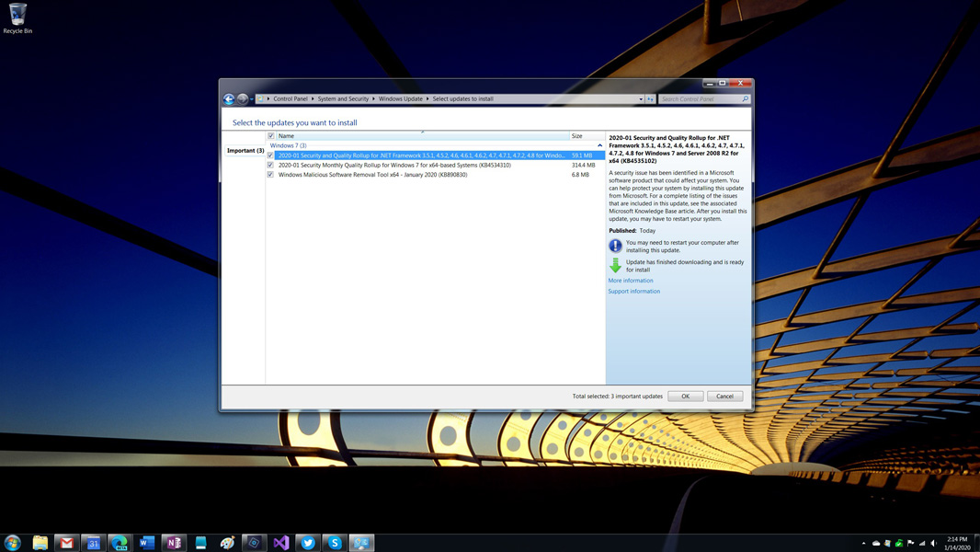Viewport: 980px width, 552px height.
Task: Toggle the select-all checkbox in the header
Action: [x=270, y=136]
